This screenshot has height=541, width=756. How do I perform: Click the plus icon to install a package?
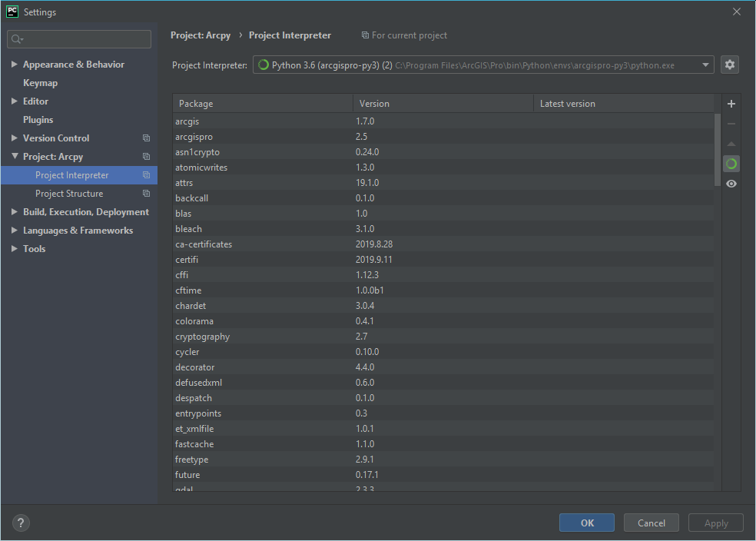tap(731, 104)
